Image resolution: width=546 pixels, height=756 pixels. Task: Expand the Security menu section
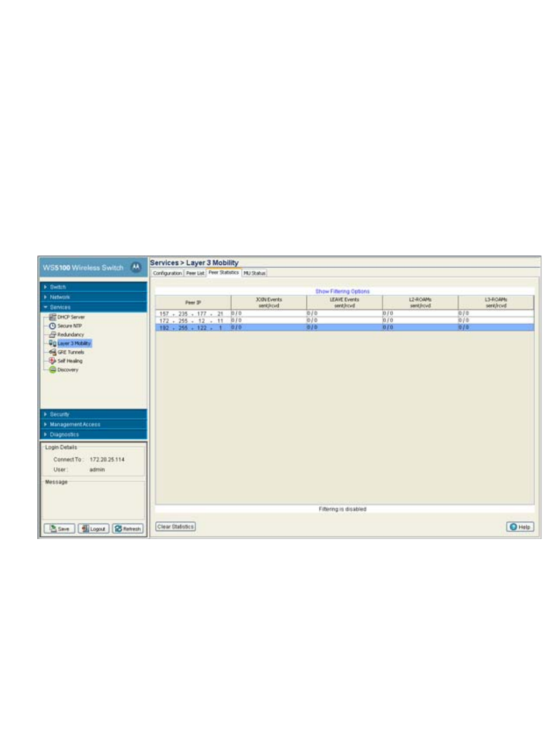[93, 414]
